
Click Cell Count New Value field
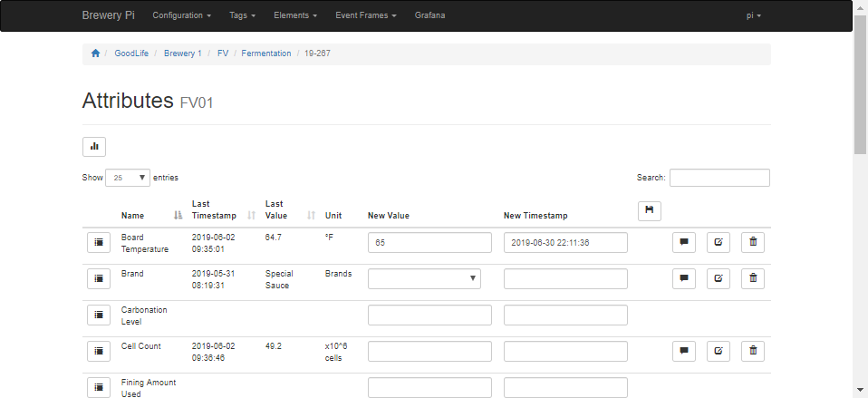click(429, 351)
